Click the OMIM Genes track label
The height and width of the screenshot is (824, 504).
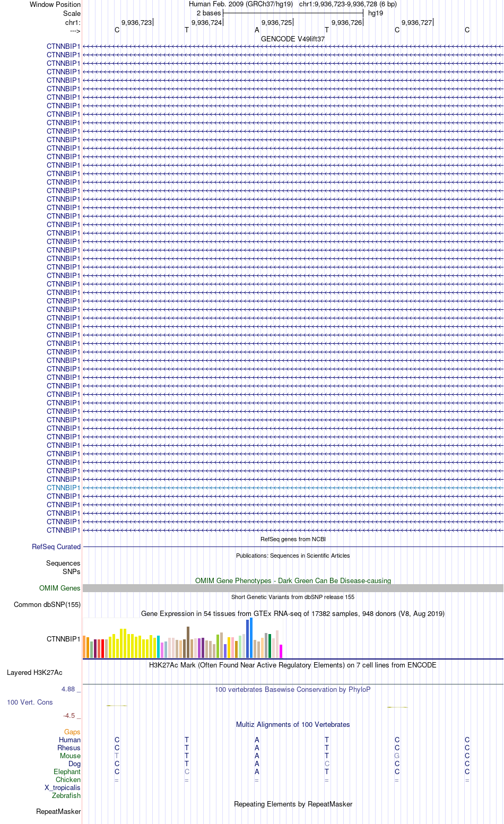60,588
